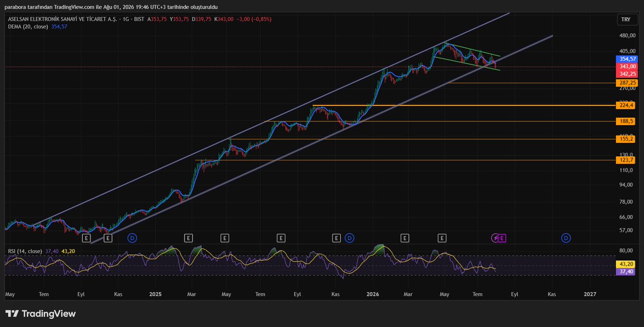Open the E earnings marker above Mar 2025
Viewport: 644px width, 327px height.
pos(188,237)
